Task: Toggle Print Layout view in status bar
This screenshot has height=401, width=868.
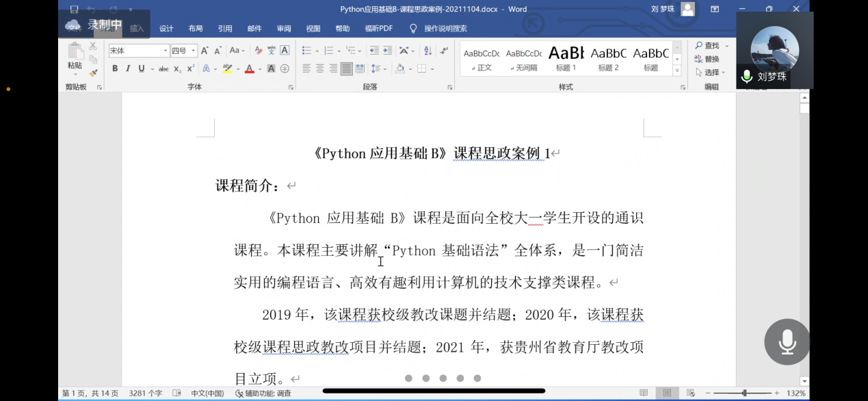Action: [x=667, y=393]
